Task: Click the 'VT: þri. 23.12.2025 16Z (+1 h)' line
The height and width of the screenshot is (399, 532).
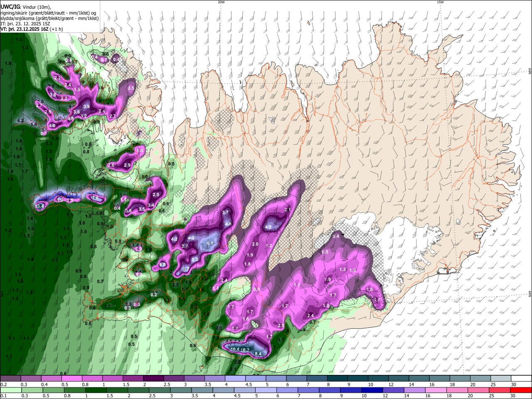Action: (x=32, y=29)
